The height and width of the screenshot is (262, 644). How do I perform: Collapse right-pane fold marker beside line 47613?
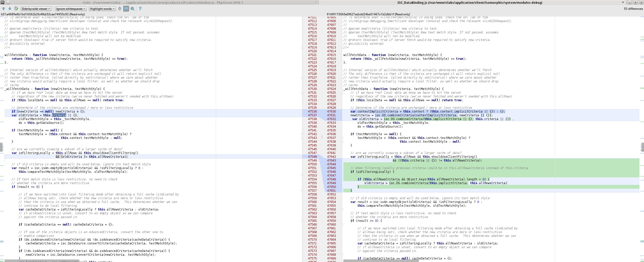coord(342,47)
